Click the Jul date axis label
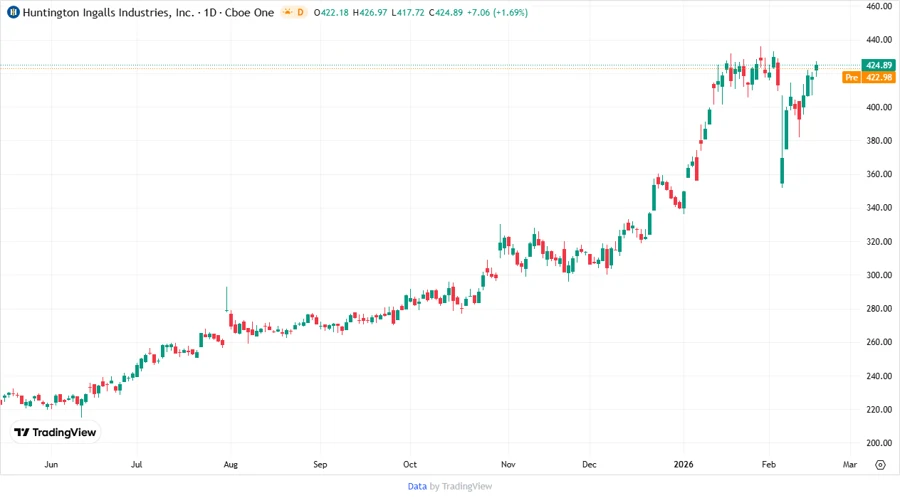Viewport: 900px width, 498px height. click(x=137, y=464)
